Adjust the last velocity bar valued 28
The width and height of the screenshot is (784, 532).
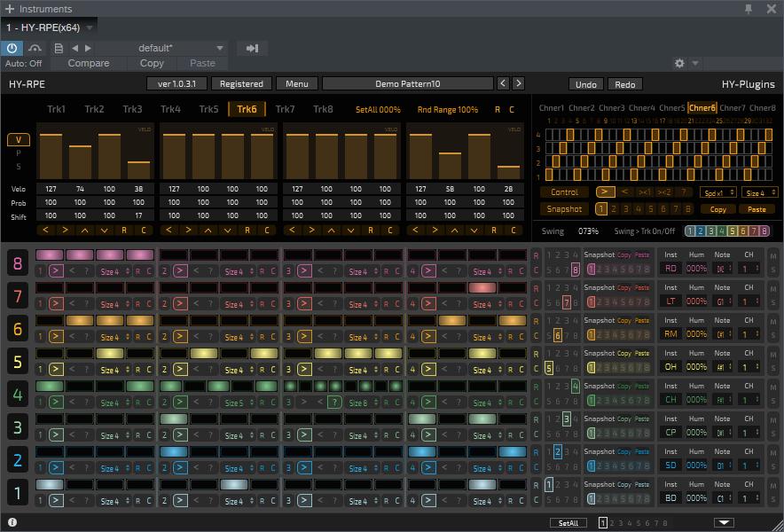tap(508, 173)
